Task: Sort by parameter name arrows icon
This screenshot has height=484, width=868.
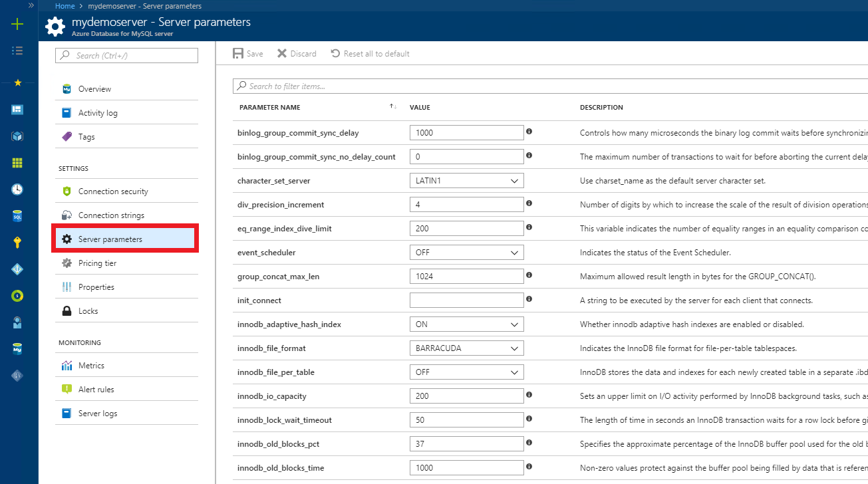Action: pos(393,107)
